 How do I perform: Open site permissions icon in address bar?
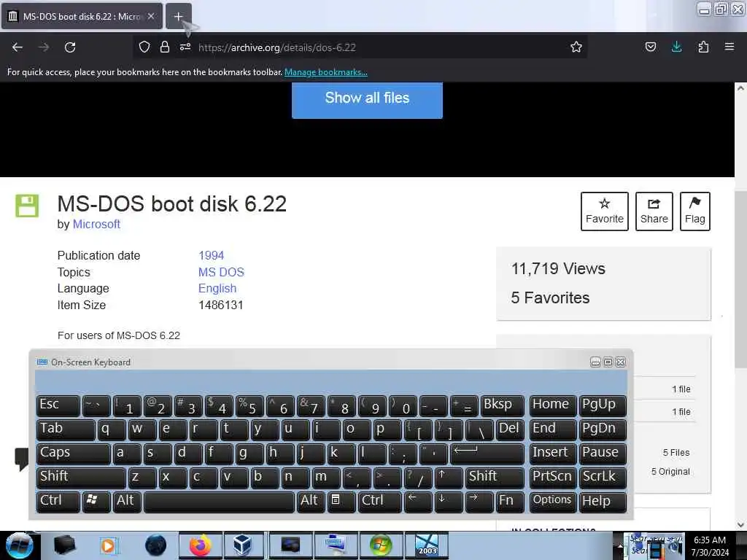[x=185, y=47]
